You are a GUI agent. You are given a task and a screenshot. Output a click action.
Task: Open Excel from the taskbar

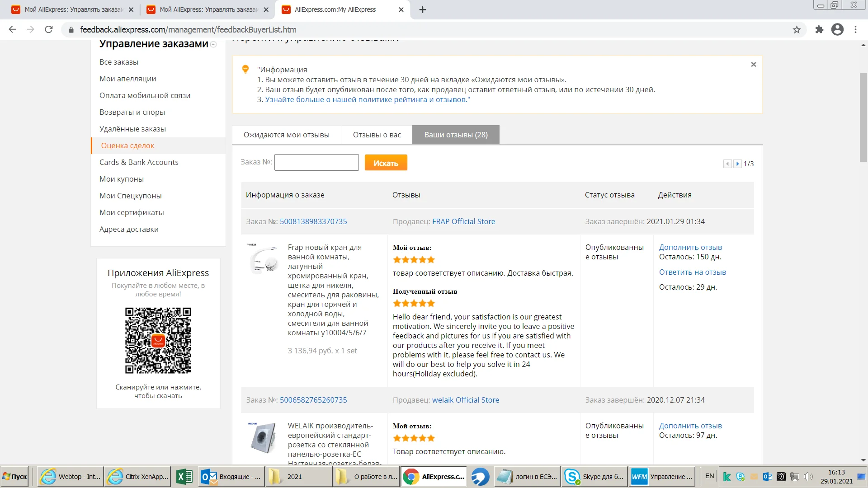tap(184, 477)
